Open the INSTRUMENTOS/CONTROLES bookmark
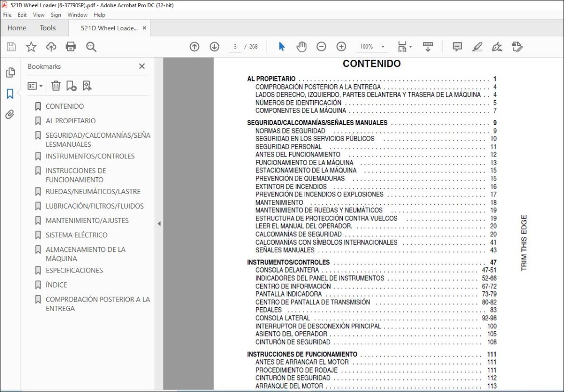The height and width of the screenshot is (392, 564). click(x=90, y=157)
